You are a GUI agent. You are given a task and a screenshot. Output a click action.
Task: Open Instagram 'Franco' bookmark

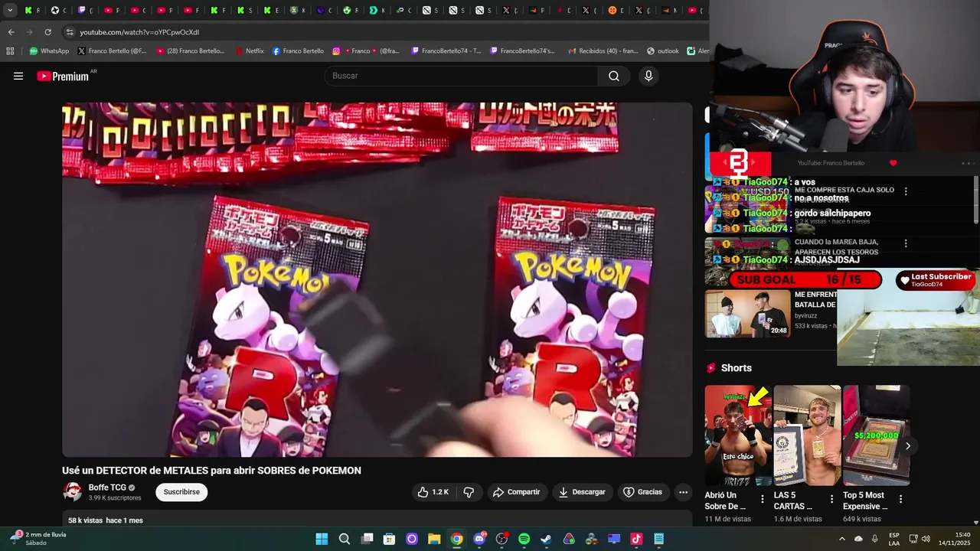366,51
